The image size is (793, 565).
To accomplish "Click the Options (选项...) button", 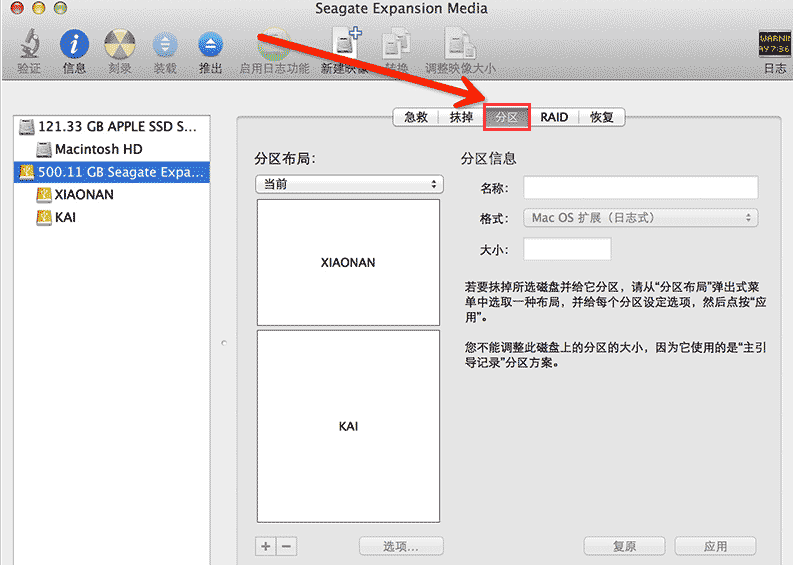I will pyautogui.click(x=401, y=546).
